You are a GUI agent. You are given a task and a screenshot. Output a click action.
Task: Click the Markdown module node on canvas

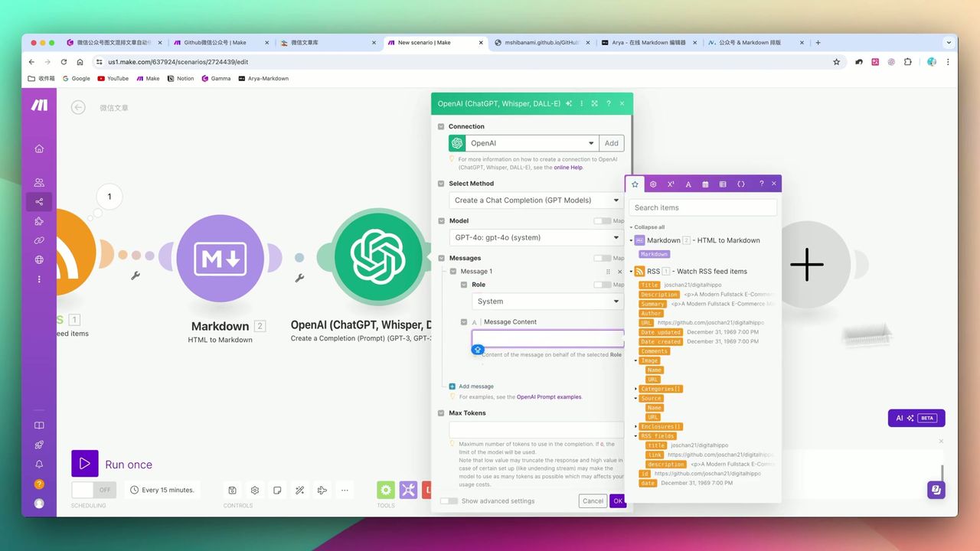click(x=220, y=259)
